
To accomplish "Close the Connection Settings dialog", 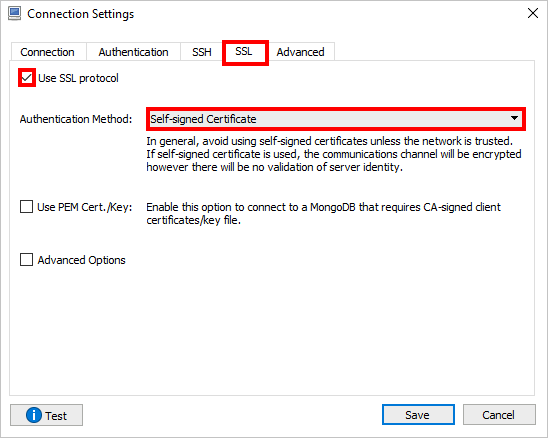I will click(533, 13).
